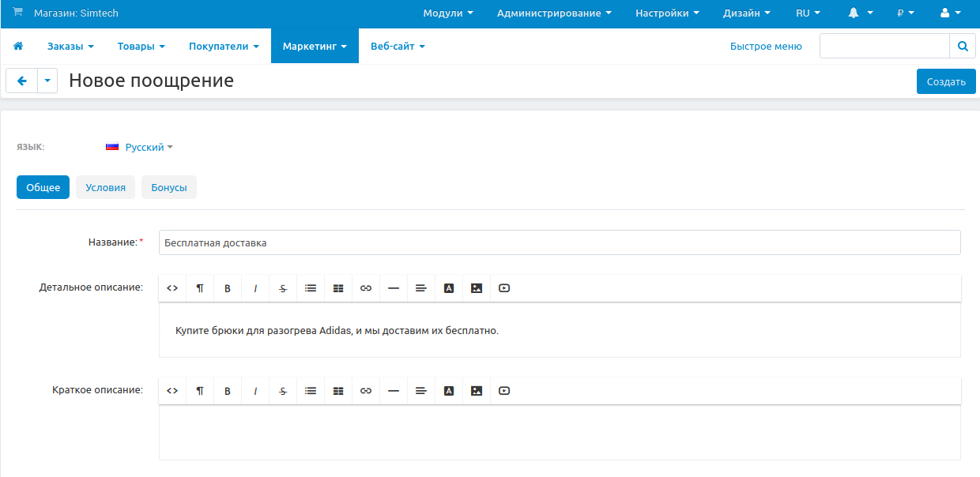The image size is (980, 477).
Task: Switch to the Условия tab
Action: (x=105, y=187)
